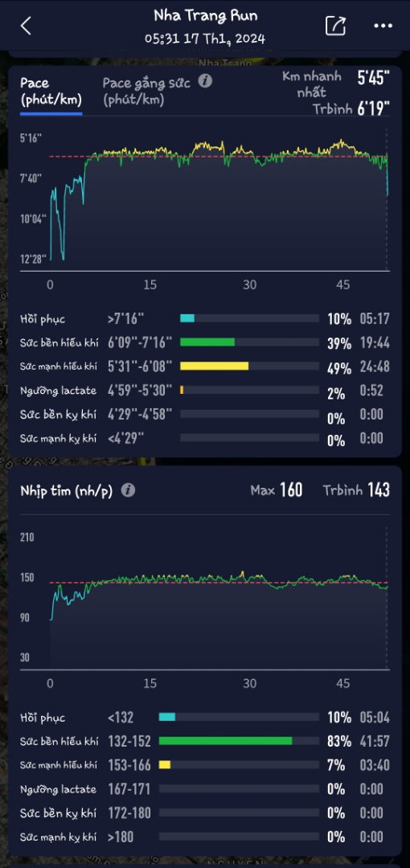Image resolution: width=410 pixels, height=868 pixels.
Task: Tap the heart rate chart graph
Action: 219,598
